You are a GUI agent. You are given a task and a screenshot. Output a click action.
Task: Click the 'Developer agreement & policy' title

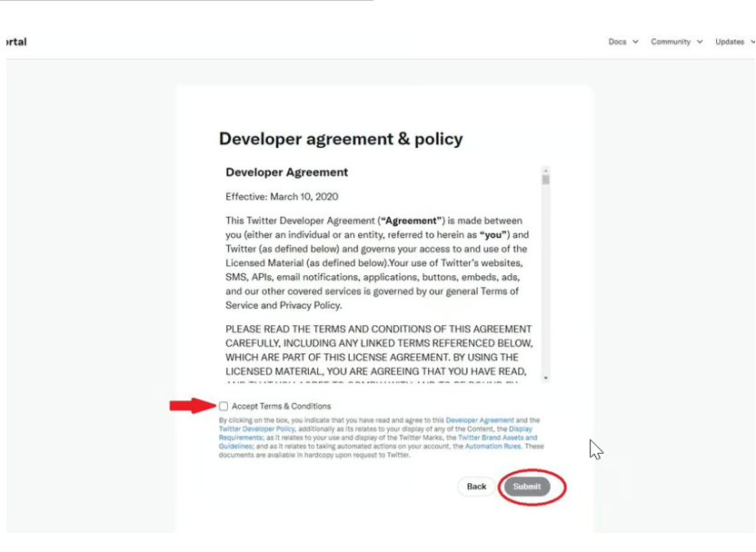pos(341,139)
